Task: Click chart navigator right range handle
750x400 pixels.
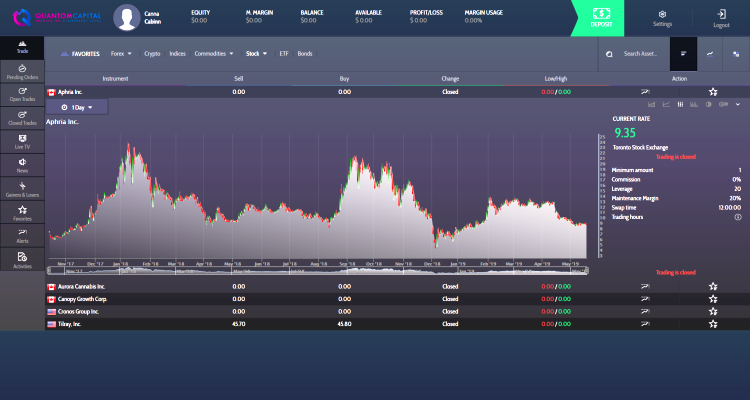Action: pos(587,271)
